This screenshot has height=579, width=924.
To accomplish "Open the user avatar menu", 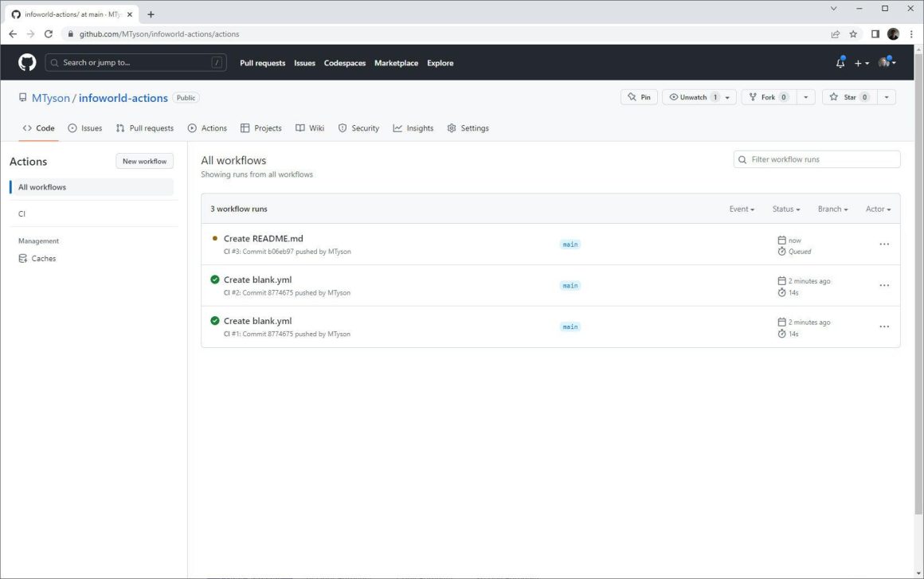I will point(887,62).
